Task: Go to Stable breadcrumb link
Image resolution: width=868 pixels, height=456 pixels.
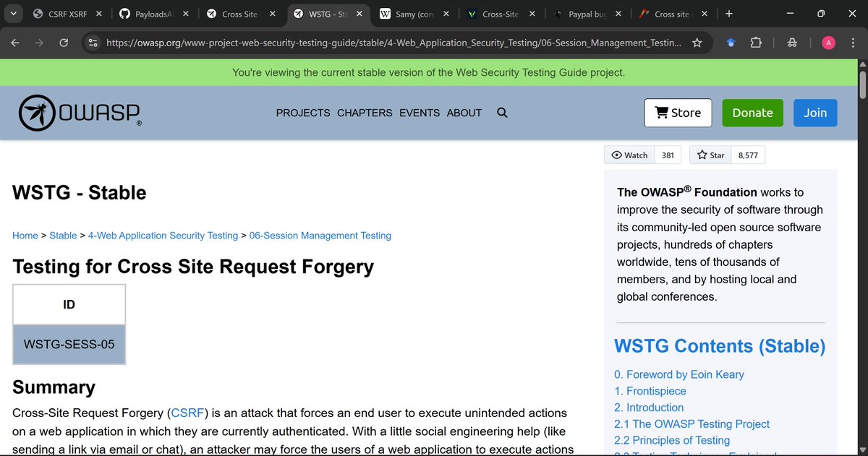Action: coord(63,236)
